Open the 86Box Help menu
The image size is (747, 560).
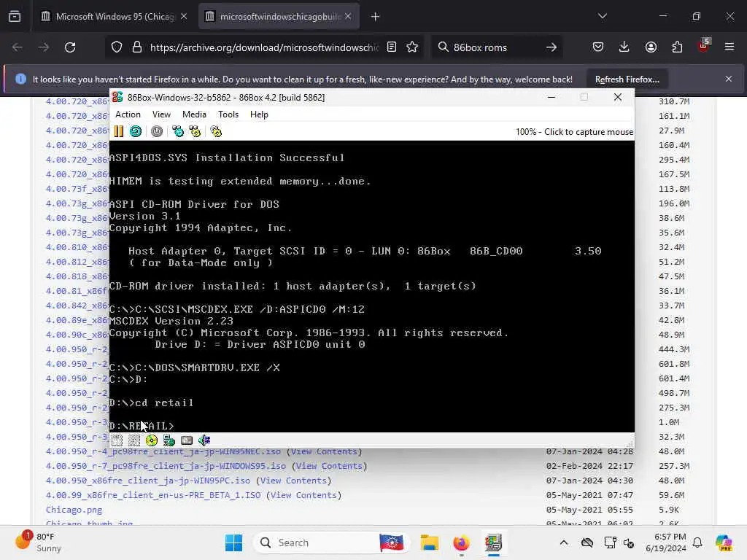(x=259, y=114)
